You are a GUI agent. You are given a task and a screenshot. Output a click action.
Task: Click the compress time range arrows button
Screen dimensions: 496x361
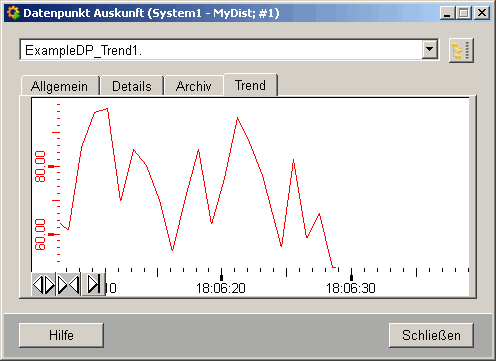click(x=68, y=284)
